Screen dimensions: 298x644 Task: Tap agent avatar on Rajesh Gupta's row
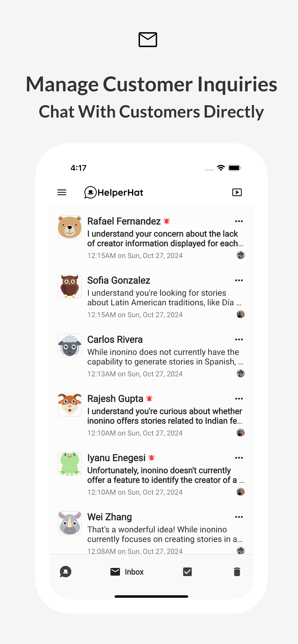click(x=240, y=433)
